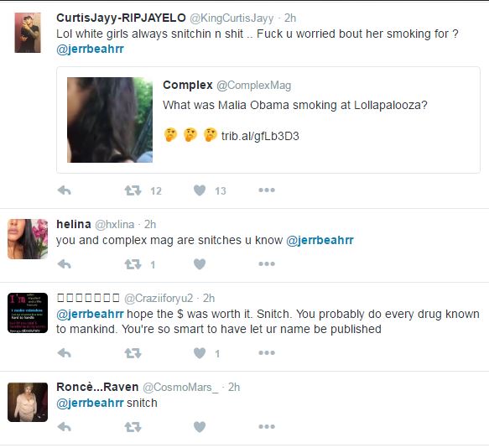Open the trib.al/gfLb3D3 link
Viewport: 489px width, 448px height.
tap(260, 137)
